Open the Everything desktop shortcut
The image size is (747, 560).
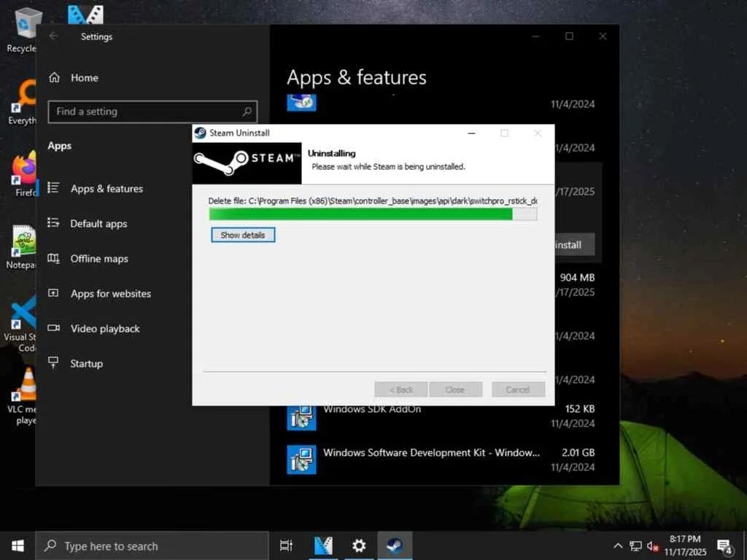click(x=22, y=101)
